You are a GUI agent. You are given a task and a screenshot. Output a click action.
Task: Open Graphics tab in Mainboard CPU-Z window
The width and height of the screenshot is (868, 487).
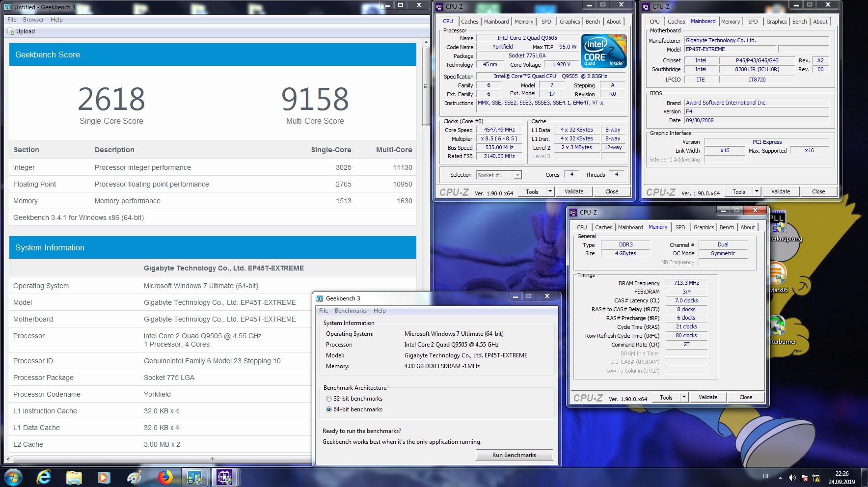tap(776, 22)
